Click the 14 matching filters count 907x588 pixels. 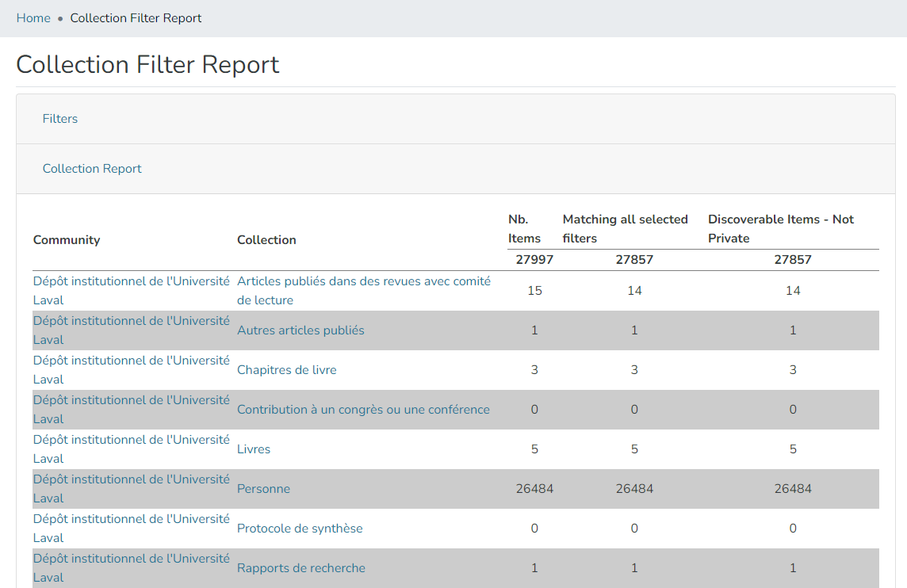point(634,290)
